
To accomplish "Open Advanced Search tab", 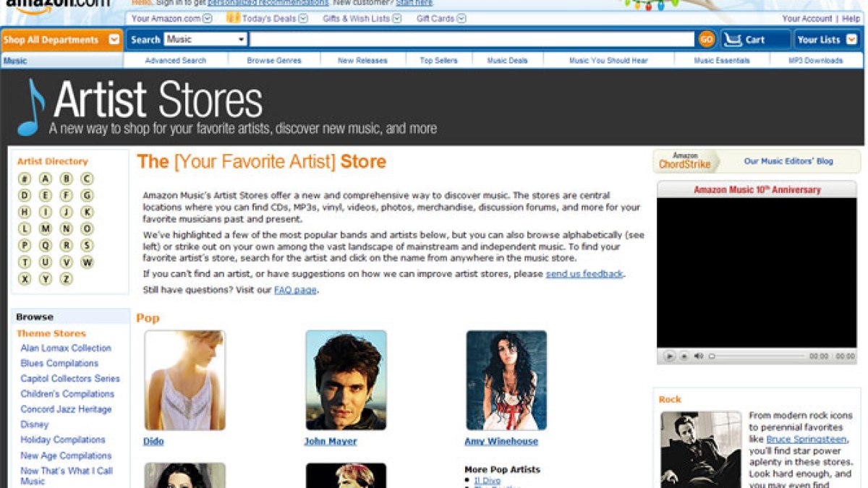I will tap(176, 61).
